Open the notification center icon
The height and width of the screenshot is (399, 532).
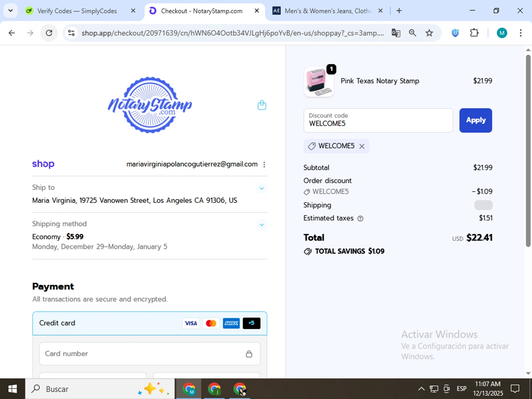(x=515, y=389)
